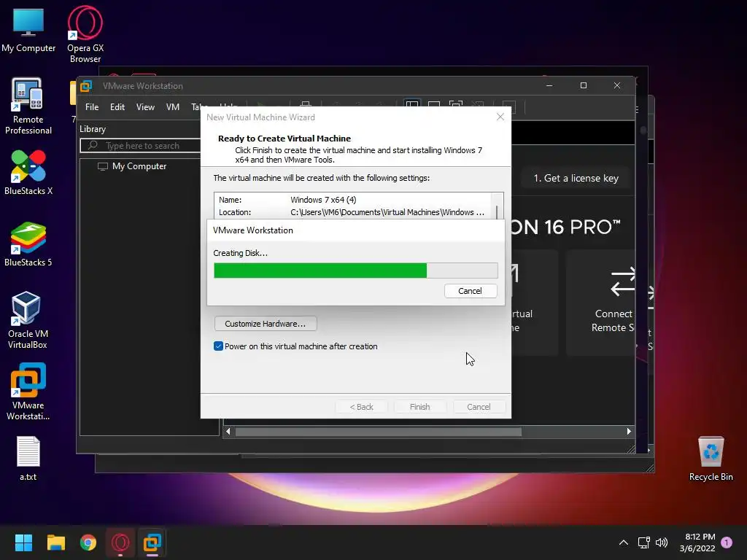Click the volume tray icon
Image resolution: width=747 pixels, height=560 pixels.
point(661,542)
